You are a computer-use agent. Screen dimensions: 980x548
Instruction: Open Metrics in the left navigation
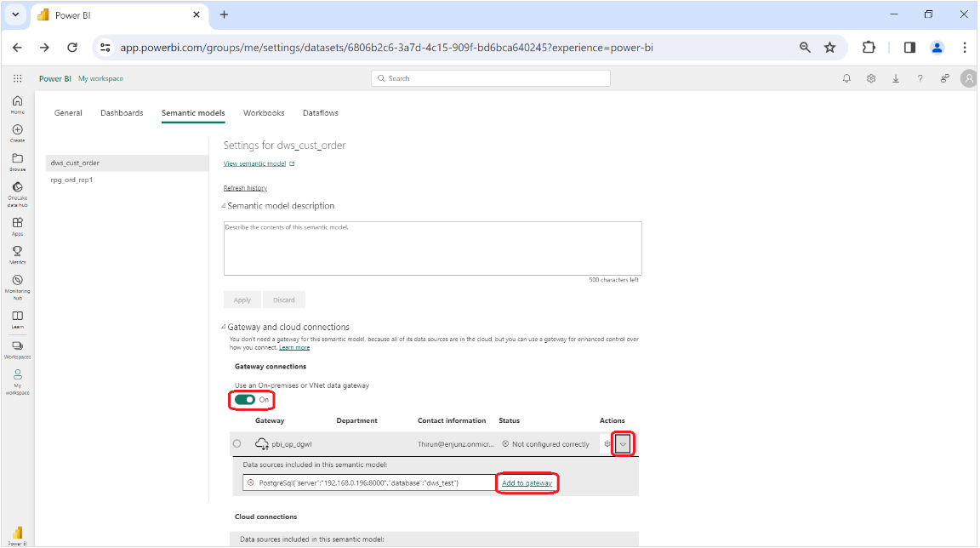(x=18, y=255)
